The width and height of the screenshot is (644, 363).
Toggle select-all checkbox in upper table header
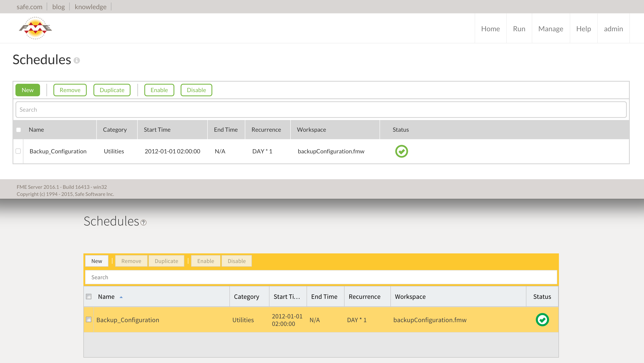tap(19, 130)
